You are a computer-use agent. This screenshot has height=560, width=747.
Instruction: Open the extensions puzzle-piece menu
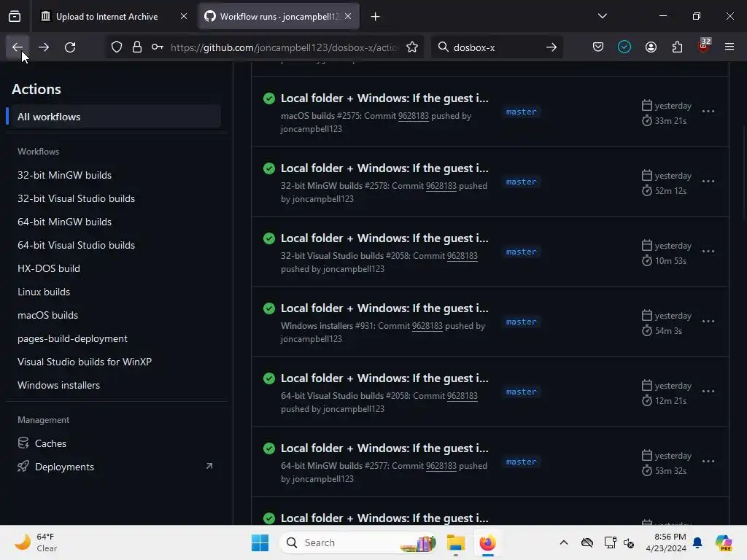tap(677, 47)
